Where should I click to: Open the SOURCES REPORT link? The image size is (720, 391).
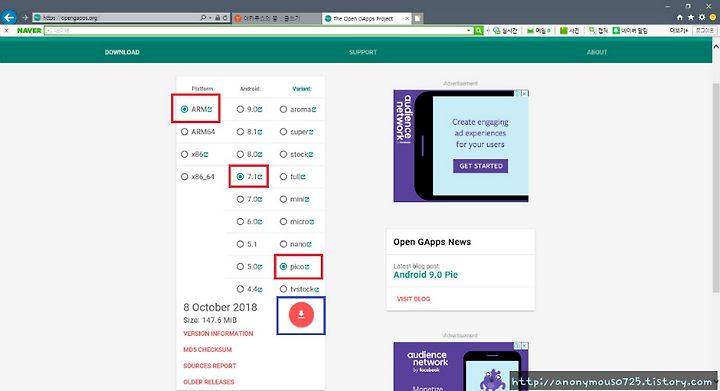click(209, 366)
